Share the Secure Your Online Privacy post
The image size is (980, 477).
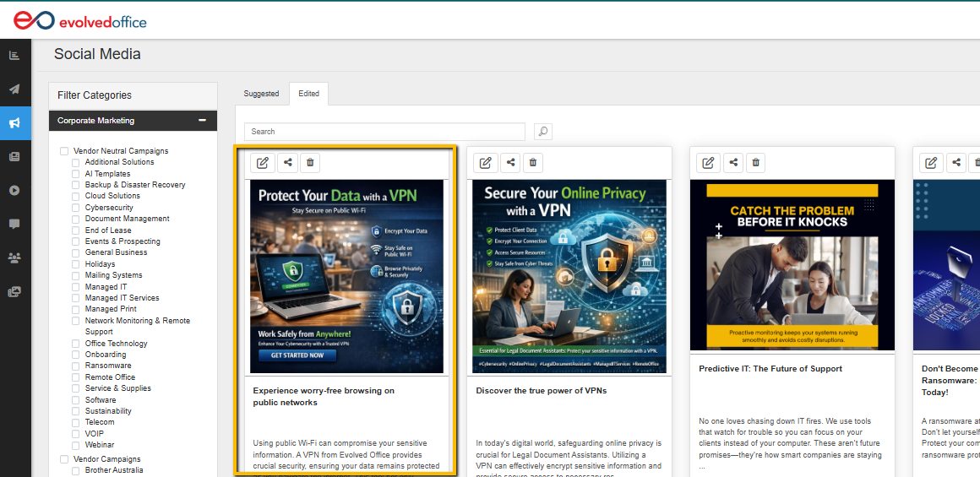click(x=510, y=163)
